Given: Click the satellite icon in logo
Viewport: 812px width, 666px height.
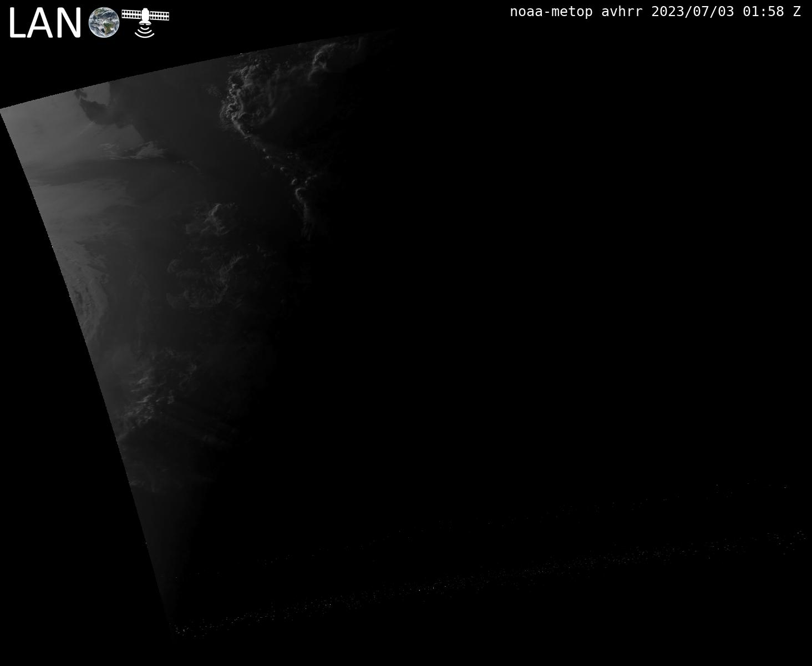Looking at the screenshot, I should (145, 23).
